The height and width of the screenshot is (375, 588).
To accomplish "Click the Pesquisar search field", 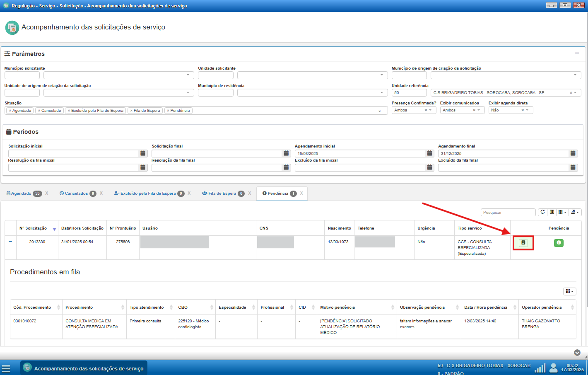I will point(508,212).
